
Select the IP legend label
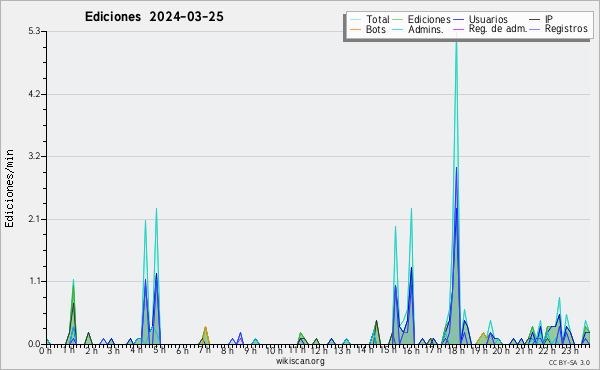coord(549,19)
